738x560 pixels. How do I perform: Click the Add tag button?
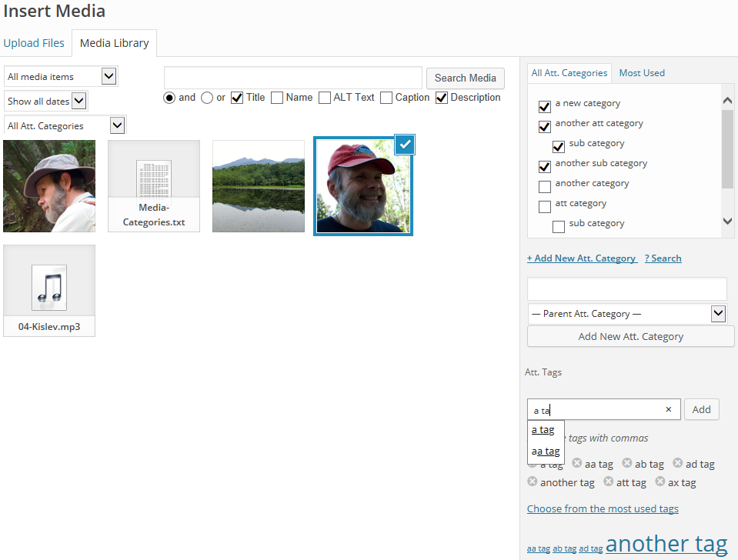tap(701, 409)
